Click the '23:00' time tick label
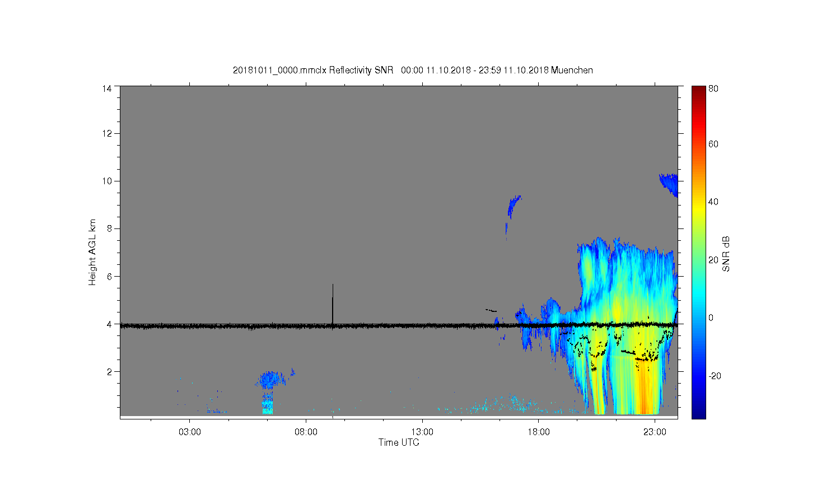This screenshot has height=504, width=840. 655,432
